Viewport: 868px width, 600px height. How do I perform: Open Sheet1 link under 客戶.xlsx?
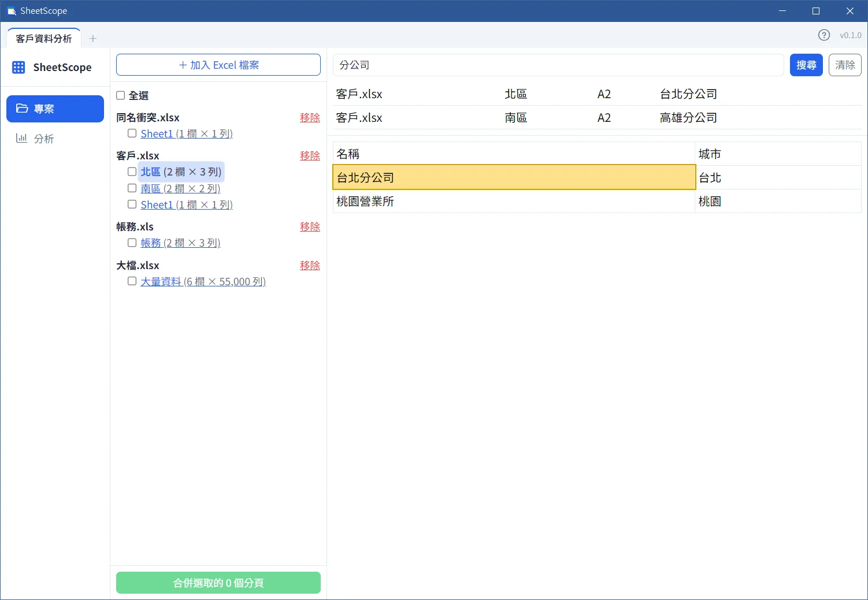[x=187, y=204]
